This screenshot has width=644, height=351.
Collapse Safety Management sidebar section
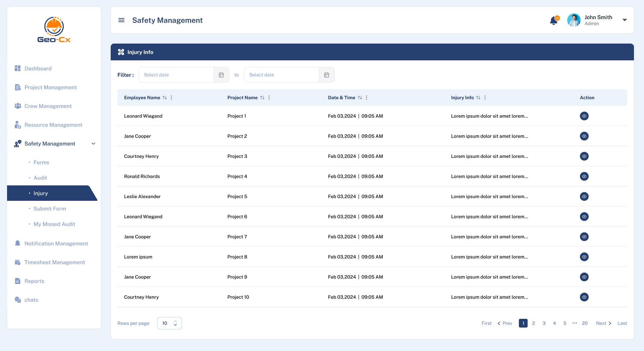point(94,143)
